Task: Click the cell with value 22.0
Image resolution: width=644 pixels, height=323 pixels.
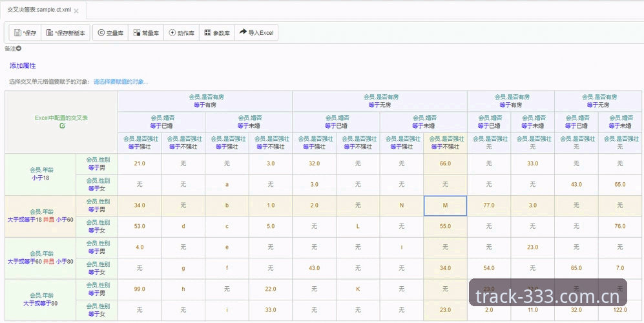Action: click(x=270, y=289)
